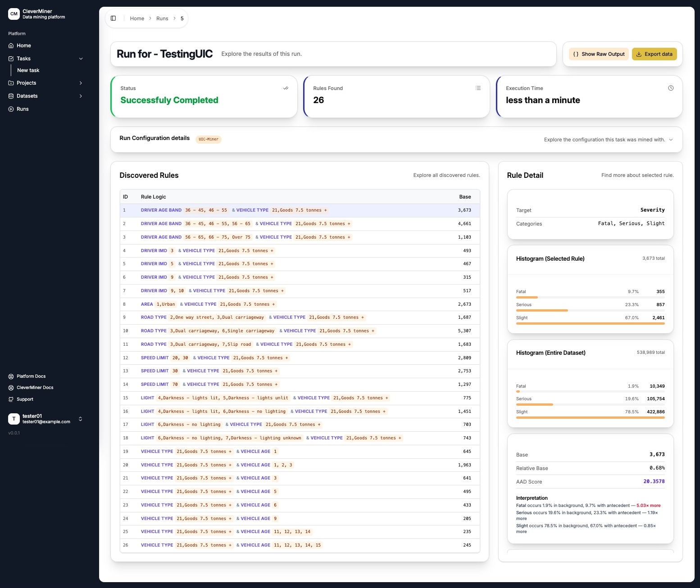Click the Rules Found count 26
The height and width of the screenshot is (588, 700).
[318, 100]
